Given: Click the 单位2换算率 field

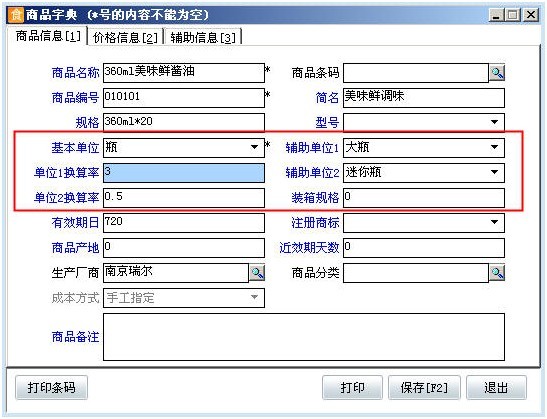Looking at the screenshot, I should pos(184,198).
